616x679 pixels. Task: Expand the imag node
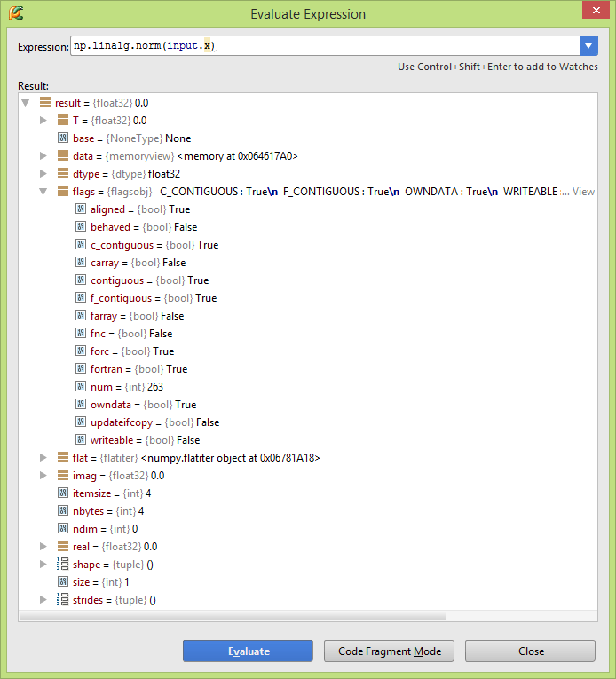(43, 475)
